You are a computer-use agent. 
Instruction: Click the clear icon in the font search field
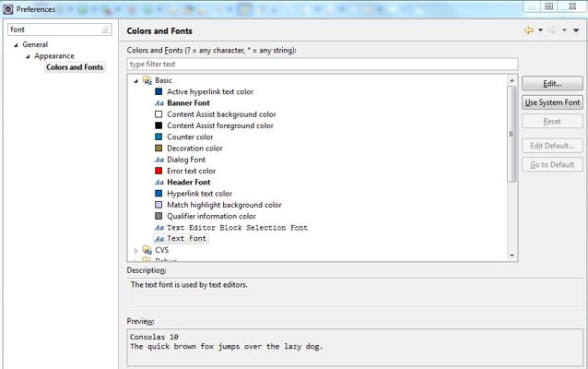[x=106, y=30]
